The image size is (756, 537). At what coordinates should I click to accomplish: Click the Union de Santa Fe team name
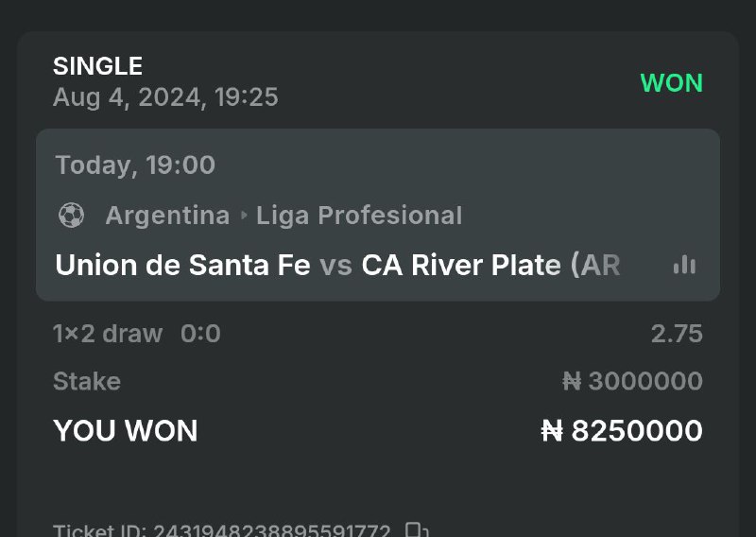coord(182,266)
